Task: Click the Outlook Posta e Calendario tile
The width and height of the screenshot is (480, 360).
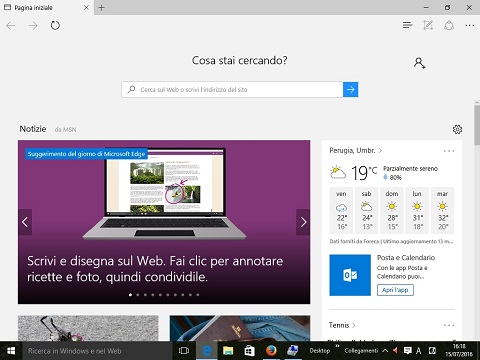Action: coord(350,275)
